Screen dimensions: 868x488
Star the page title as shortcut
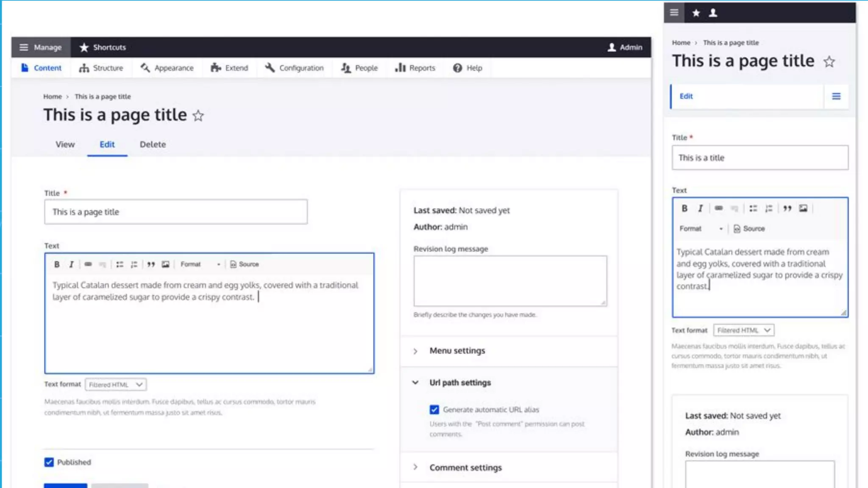point(198,116)
